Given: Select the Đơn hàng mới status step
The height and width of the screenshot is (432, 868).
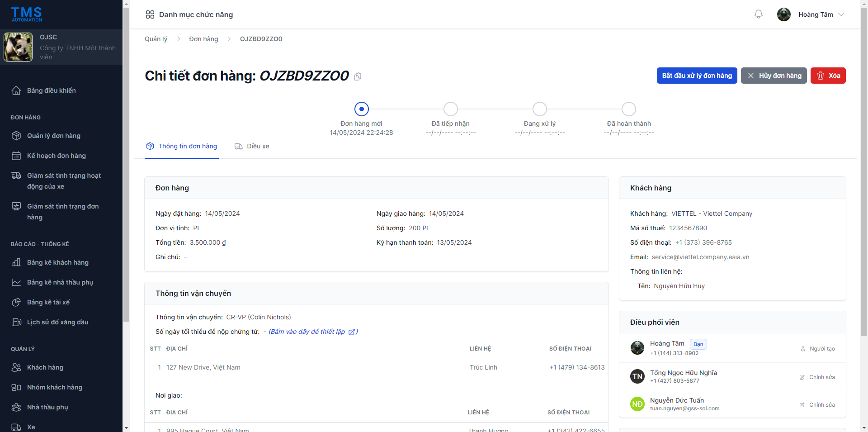Looking at the screenshot, I should point(361,109).
